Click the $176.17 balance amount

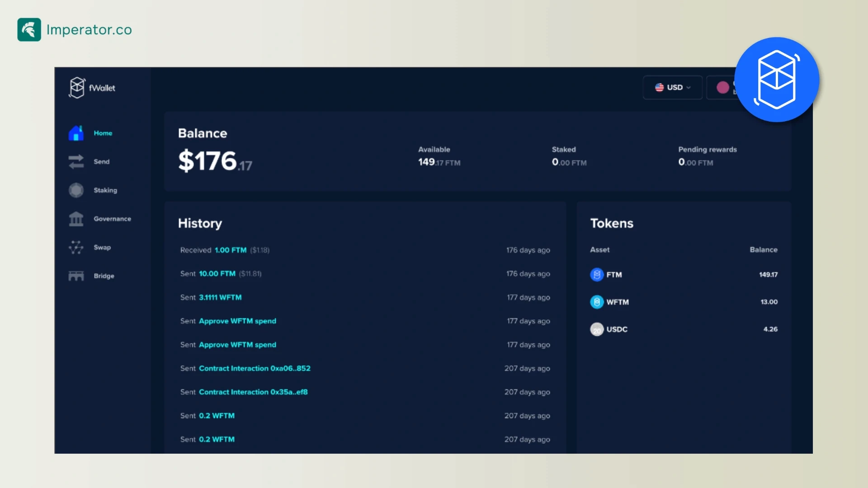tap(215, 161)
